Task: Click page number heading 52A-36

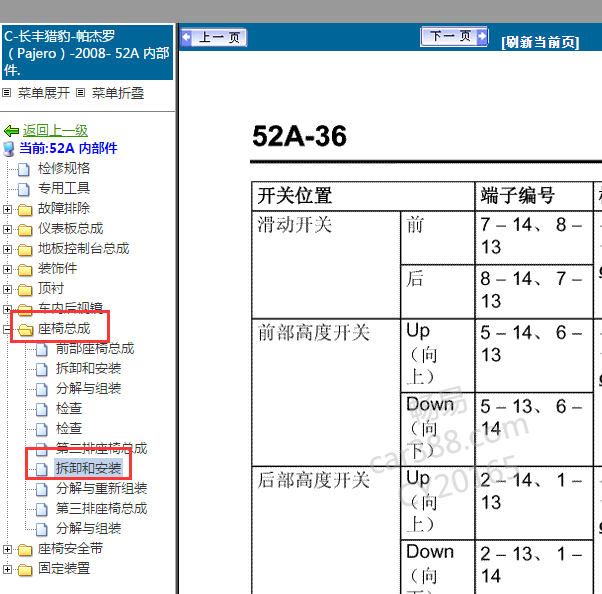Action: click(x=299, y=137)
